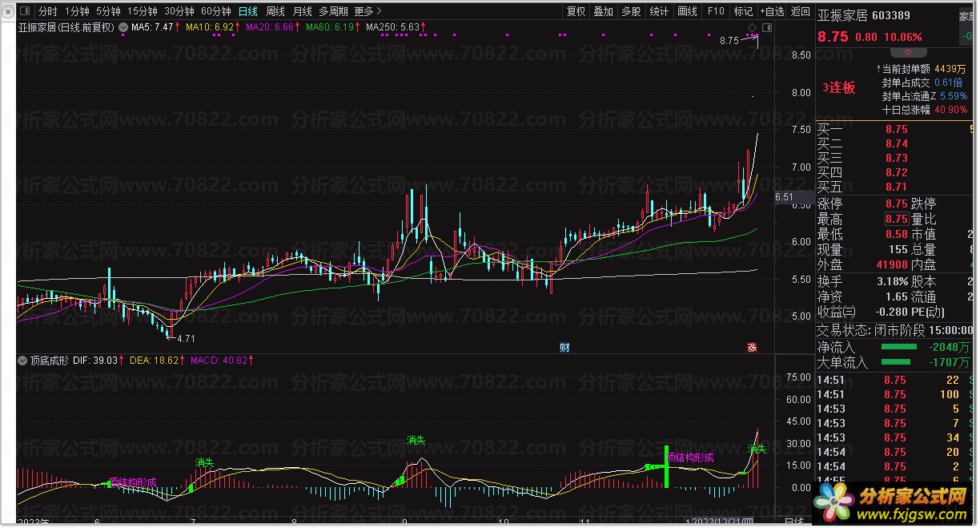The image size is (980, 528).
Task: Select the 1分钟 period
Action: tap(77, 11)
